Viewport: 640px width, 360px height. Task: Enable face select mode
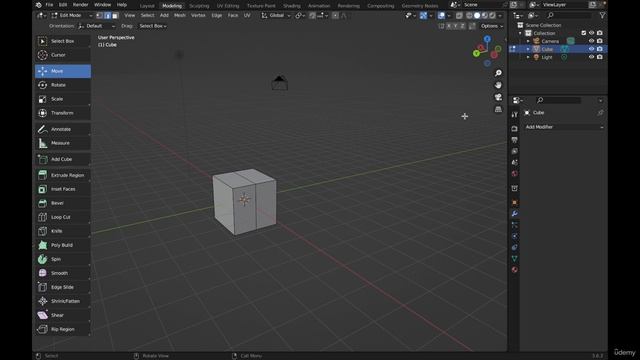(x=115, y=16)
